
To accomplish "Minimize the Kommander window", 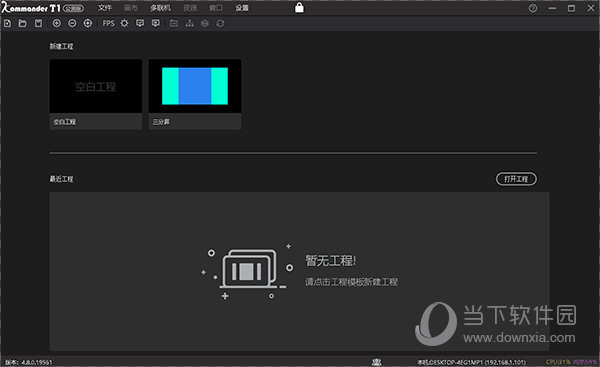I will click(x=552, y=8).
